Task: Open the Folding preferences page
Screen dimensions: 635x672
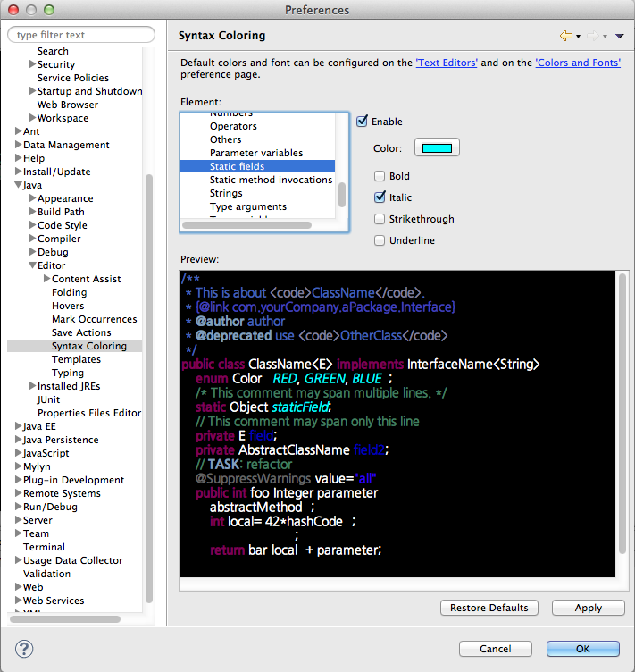Action: (70, 292)
